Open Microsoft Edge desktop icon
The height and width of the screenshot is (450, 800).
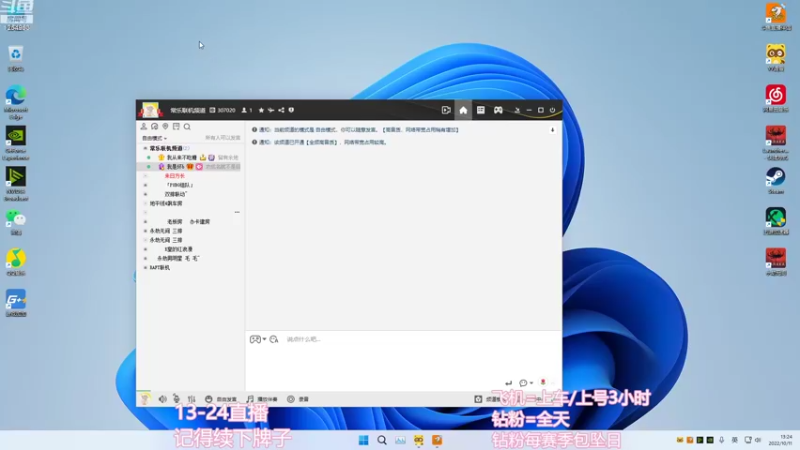click(16, 102)
